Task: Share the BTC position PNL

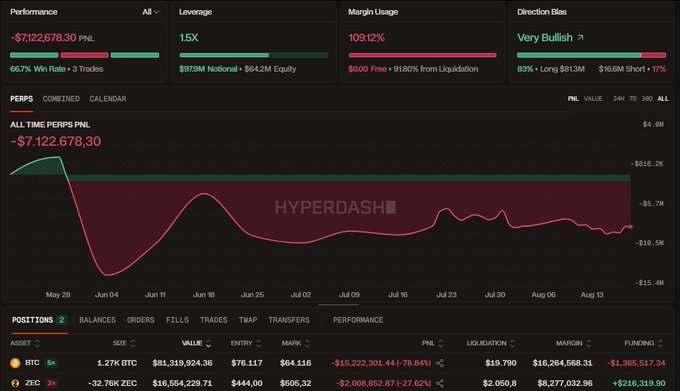Action: pyautogui.click(x=440, y=363)
